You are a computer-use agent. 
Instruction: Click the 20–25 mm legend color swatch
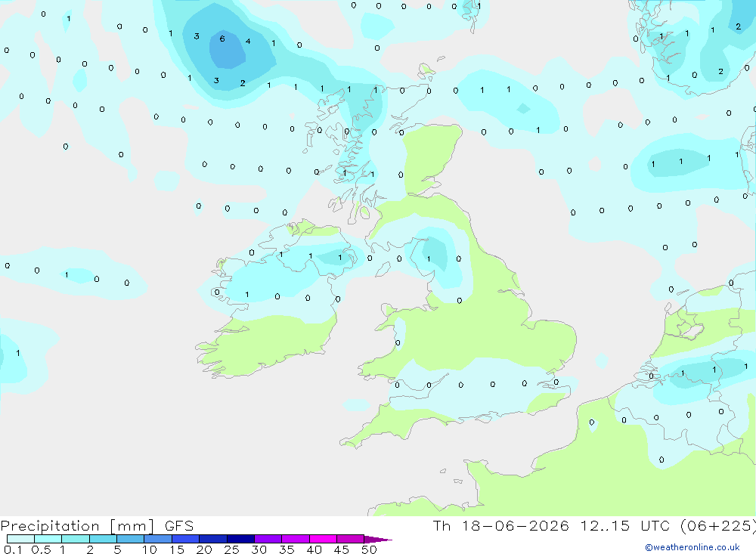pos(212,539)
